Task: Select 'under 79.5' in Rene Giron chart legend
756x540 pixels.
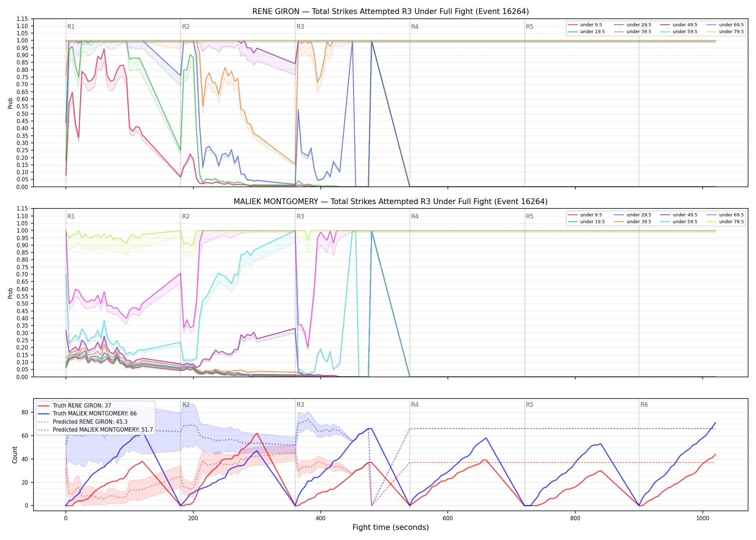Action: [x=725, y=32]
